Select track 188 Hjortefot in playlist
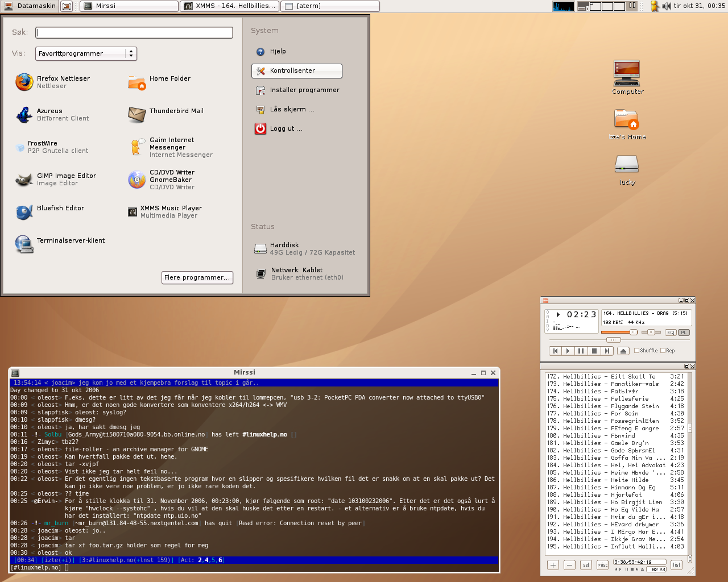The image size is (728, 582). click(x=615, y=495)
